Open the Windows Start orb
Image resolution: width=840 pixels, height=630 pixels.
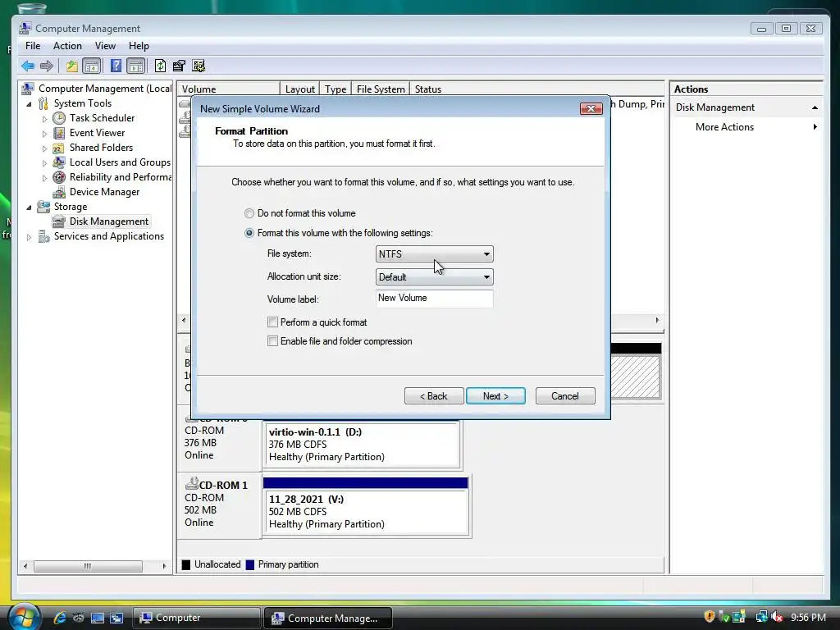(x=24, y=617)
